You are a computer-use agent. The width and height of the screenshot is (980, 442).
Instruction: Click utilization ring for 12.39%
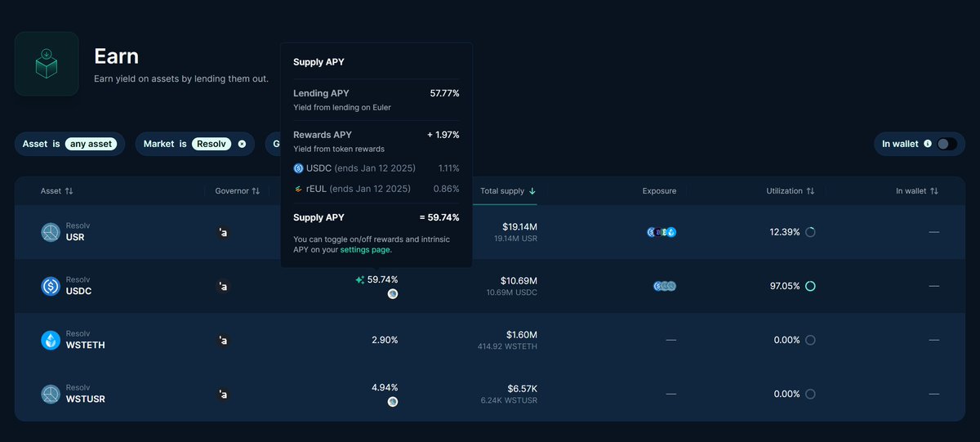(x=810, y=232)
